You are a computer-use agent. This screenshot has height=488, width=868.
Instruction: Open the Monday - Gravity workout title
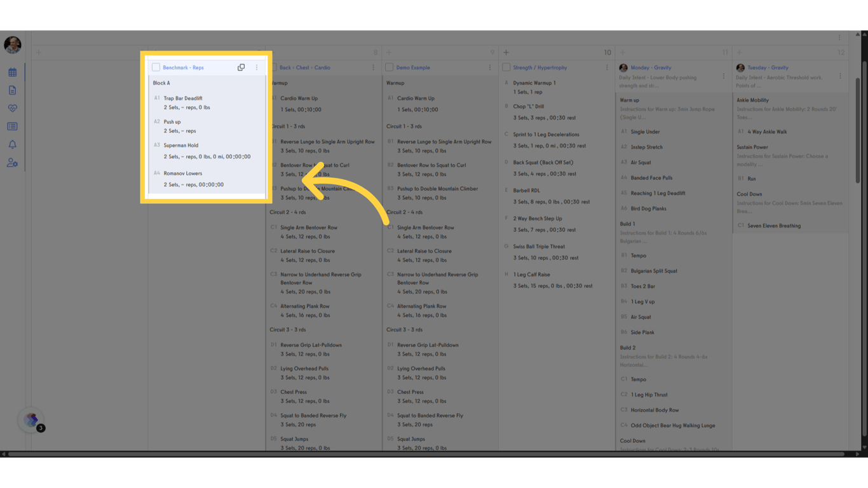click(x=651, y=67)
